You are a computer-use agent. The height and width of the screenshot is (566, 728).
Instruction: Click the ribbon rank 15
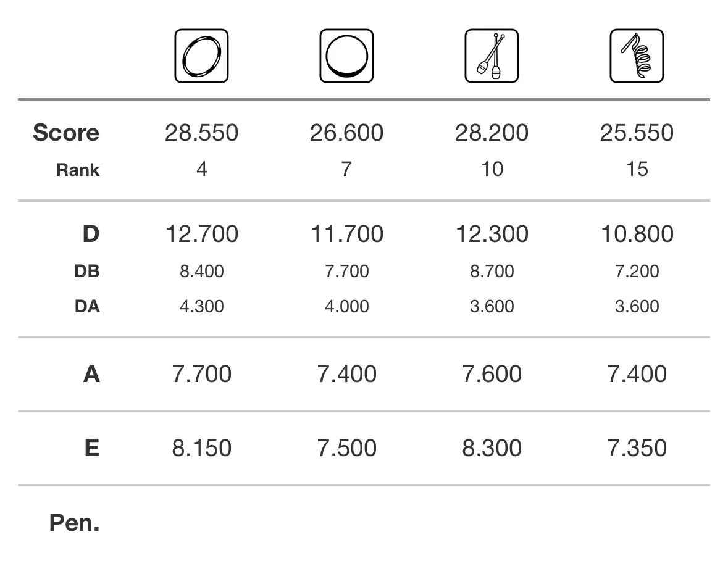click(637, 169)
